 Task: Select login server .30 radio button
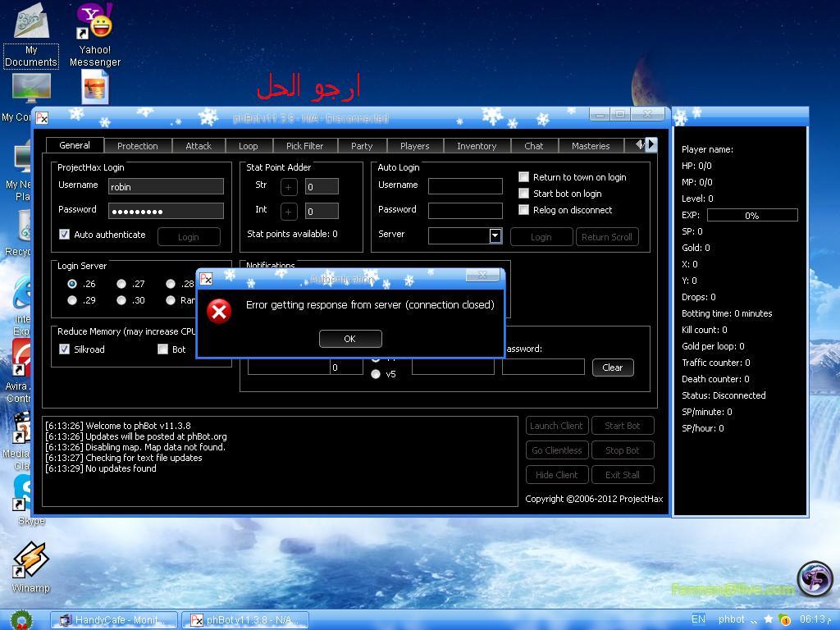tap(121, 300)
